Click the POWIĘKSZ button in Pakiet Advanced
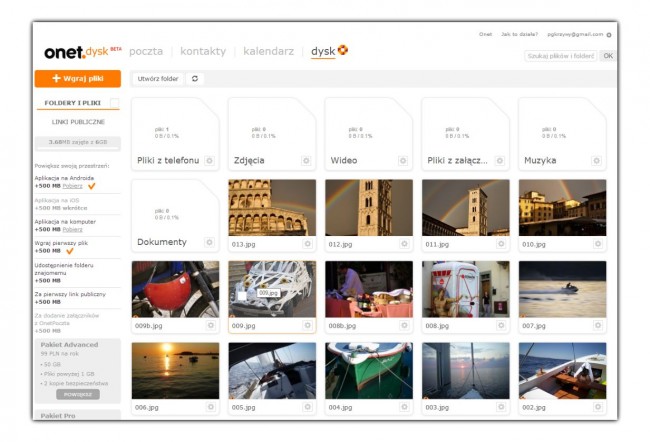Viewport: 650px width, 442px height. tap(78, 394)
